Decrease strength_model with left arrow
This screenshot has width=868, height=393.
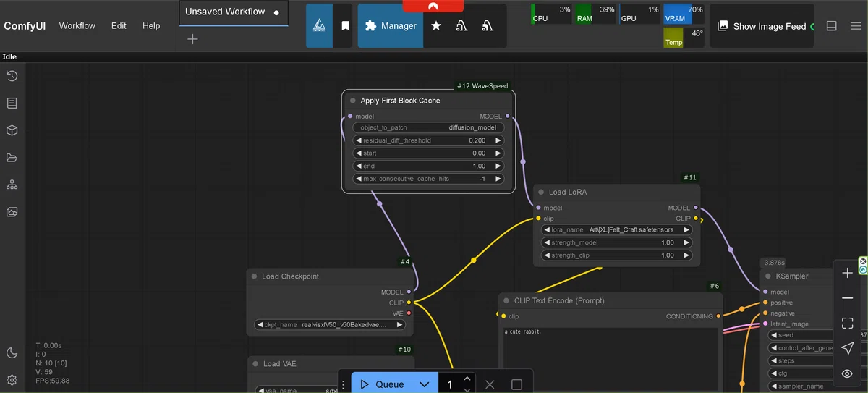pyautogui.click(x=548, y=242)
